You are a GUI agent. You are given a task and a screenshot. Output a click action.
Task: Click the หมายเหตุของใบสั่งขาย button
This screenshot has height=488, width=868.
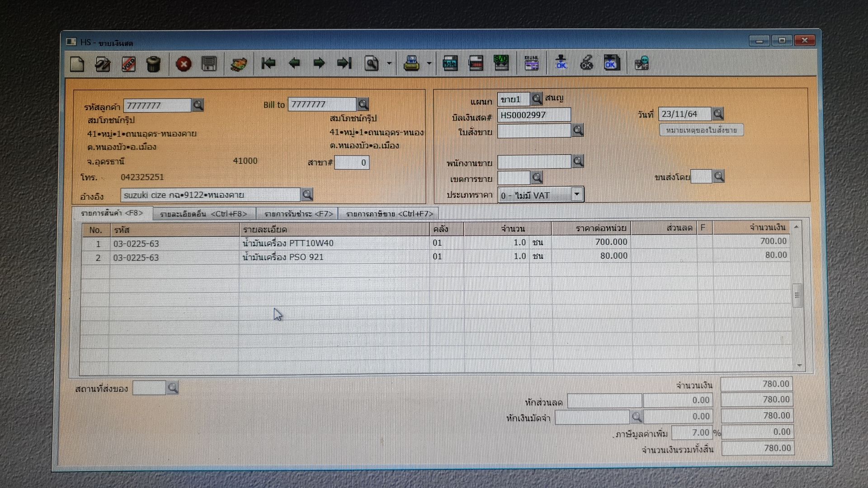pos(701,130)
